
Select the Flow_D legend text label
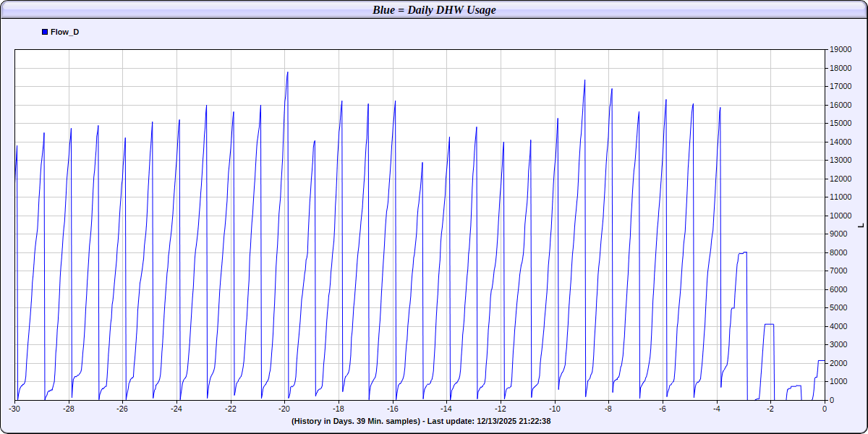(x=64, y=32)
